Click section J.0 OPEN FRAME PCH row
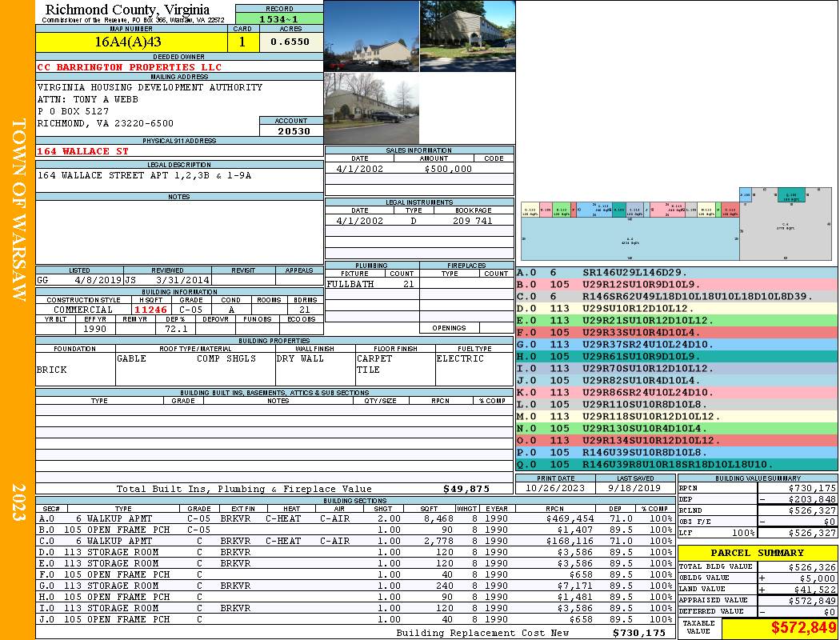This screenshot has width=840, height=640. click(x=354, y=619)
